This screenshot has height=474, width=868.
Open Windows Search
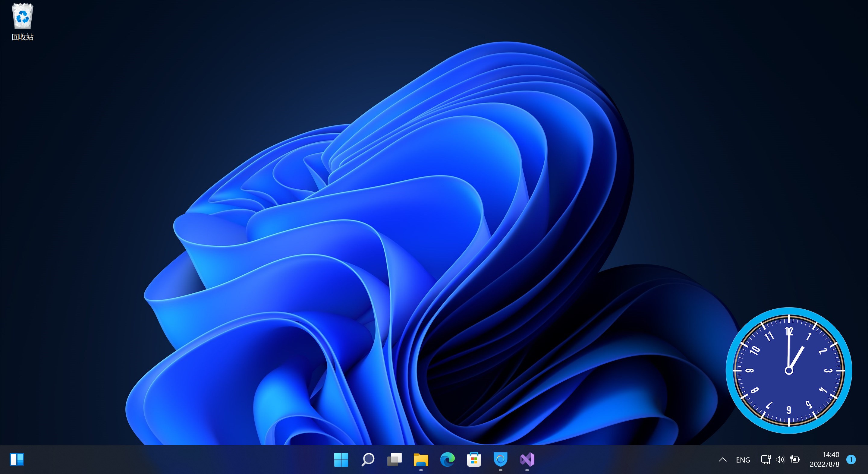click(x=368, y=460)
